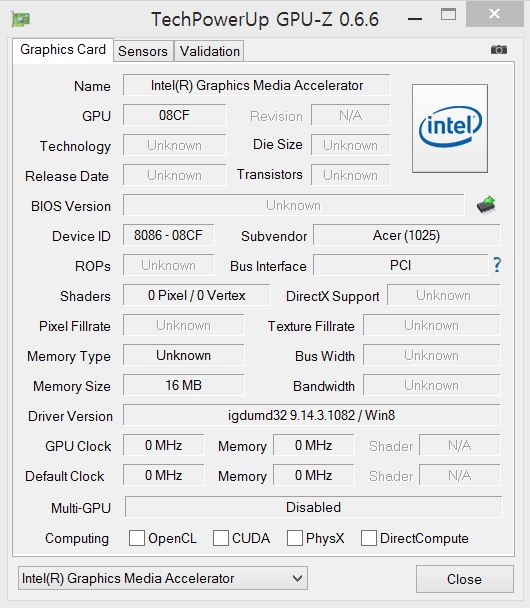The width and height of the screenshot is (530, 608).
Task: Click the Subvendor field Acer (1025)
Action: [x=406, y=235]
